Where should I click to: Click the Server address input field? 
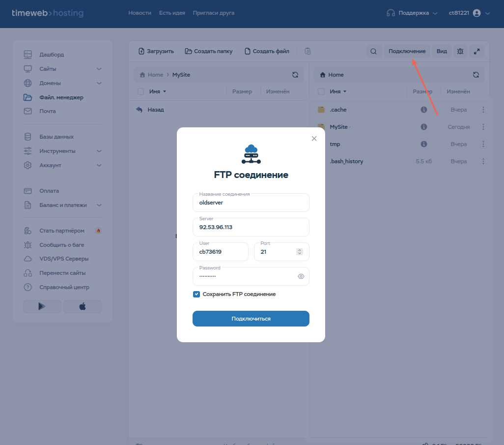tap(251, 227)
